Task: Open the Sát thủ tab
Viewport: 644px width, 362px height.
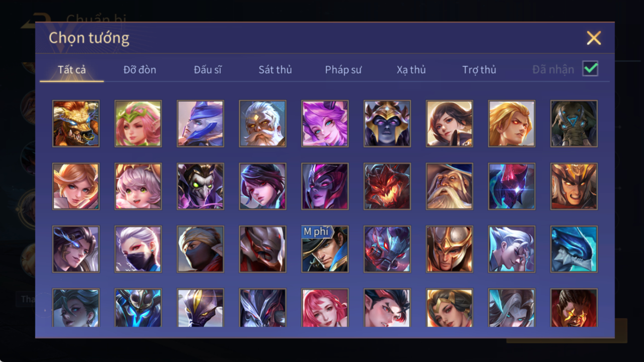Action: click(275, 70)
